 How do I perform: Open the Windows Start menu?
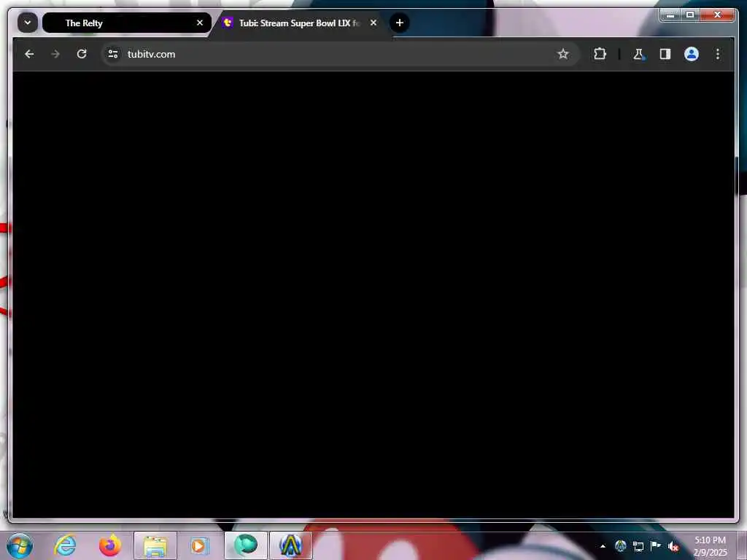click(20, 545)
